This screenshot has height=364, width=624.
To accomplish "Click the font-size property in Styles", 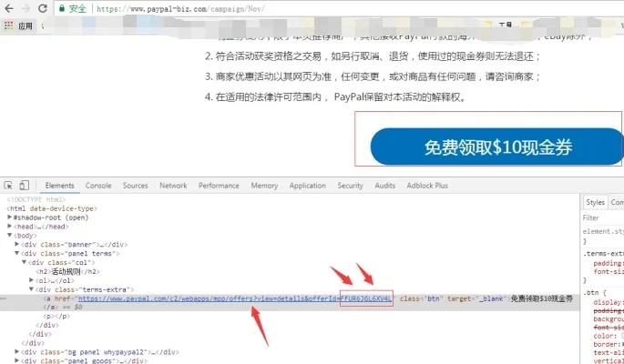I will (609, 271).
